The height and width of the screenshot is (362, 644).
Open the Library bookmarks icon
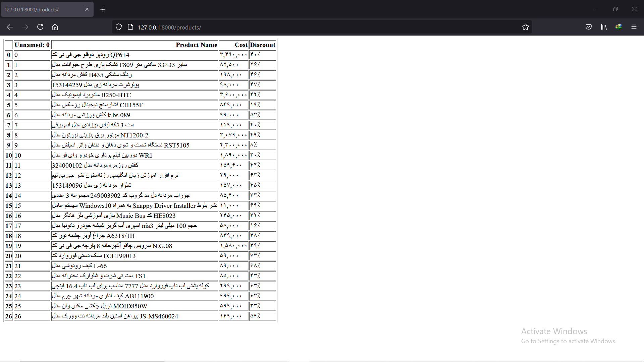tap(604, 27)
